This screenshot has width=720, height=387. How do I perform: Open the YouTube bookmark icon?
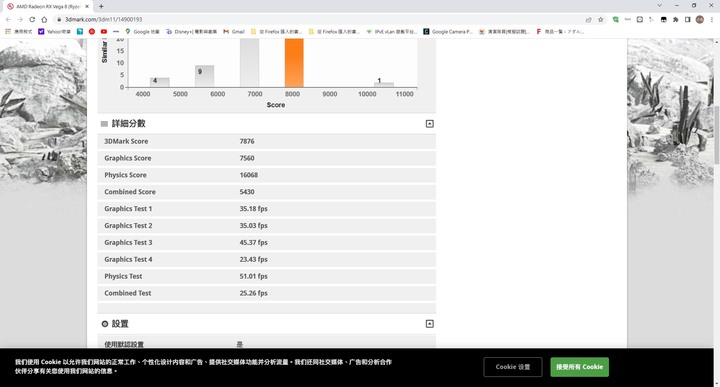tap(104, 32)
